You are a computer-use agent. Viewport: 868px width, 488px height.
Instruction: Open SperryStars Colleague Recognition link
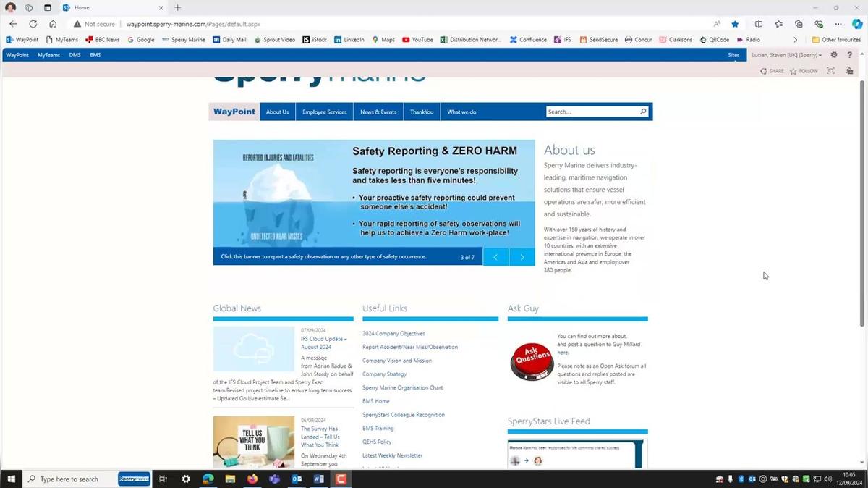coord(404,415)
